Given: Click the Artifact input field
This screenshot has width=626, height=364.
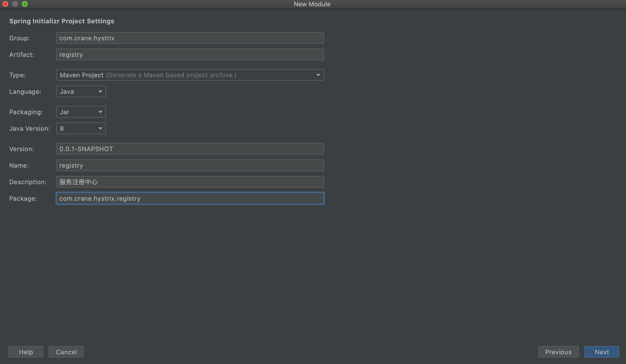Looking at the screenshot, I should coord(190,55).
